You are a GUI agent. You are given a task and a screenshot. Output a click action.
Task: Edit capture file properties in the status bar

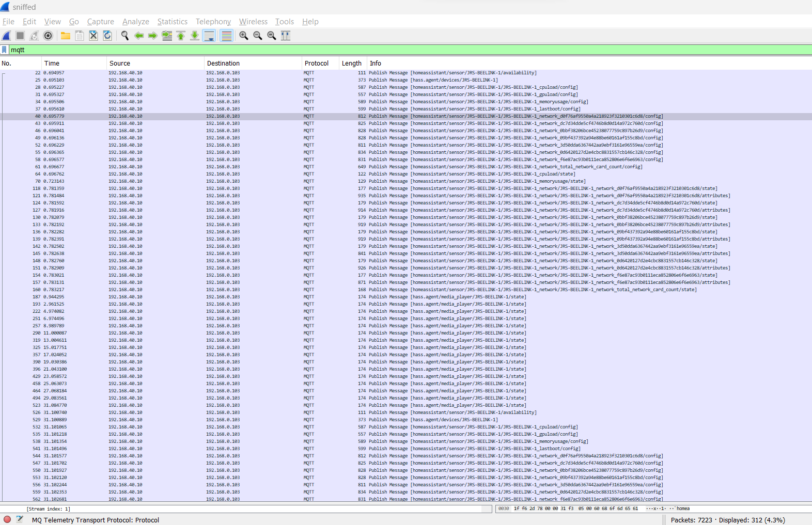20,519
